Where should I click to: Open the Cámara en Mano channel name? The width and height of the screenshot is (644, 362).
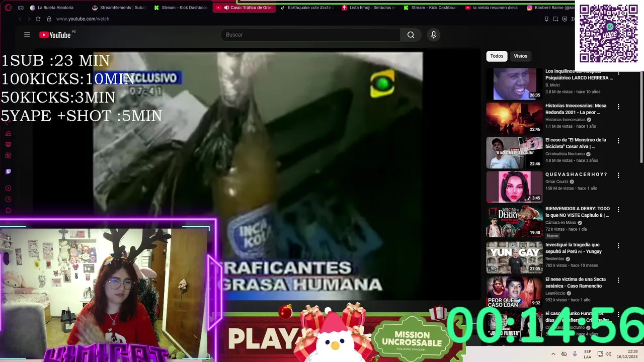(561, 222)
